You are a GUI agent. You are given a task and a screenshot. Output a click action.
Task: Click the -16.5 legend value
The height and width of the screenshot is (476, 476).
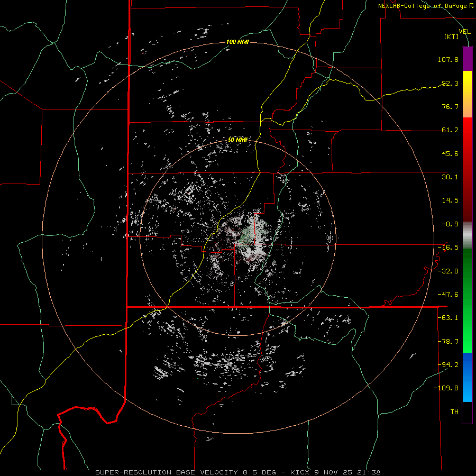click(448, 248)
